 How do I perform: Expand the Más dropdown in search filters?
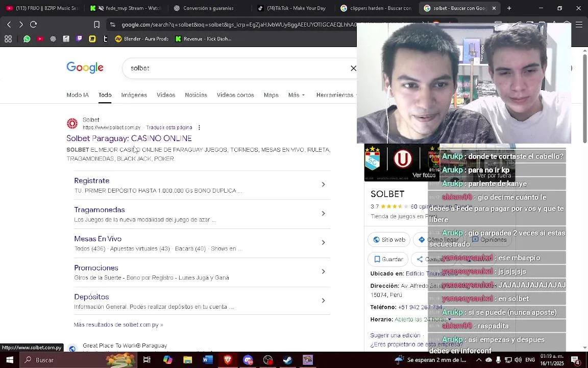click(x=296, y=95)
